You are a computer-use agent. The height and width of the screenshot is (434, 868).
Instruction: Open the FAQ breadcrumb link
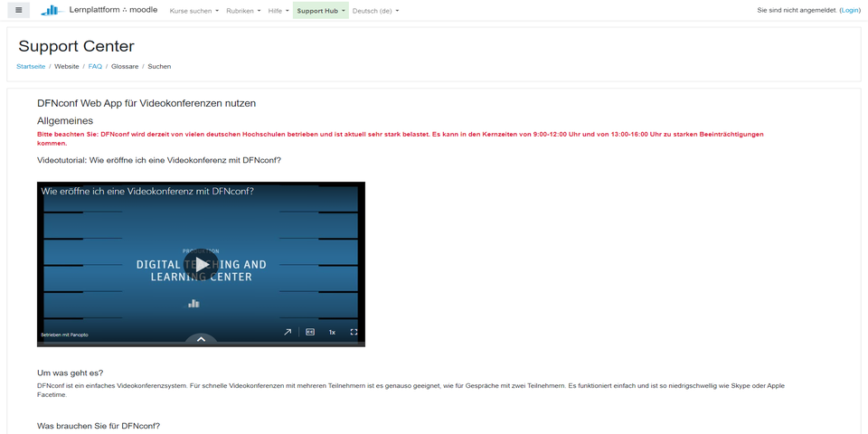pos(95,66)
